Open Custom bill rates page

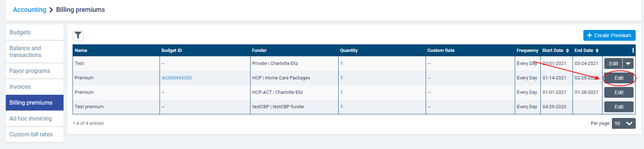(31, 135)
